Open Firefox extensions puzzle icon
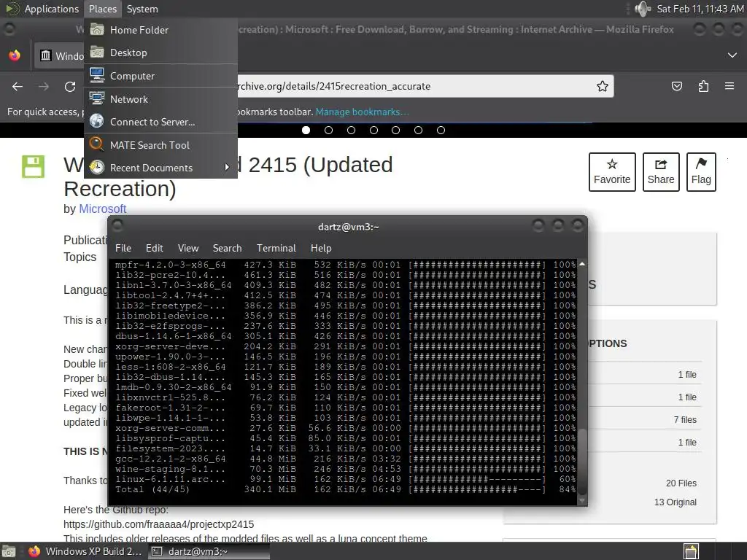This screenshot has height=560, width=747. coord(703,86)
